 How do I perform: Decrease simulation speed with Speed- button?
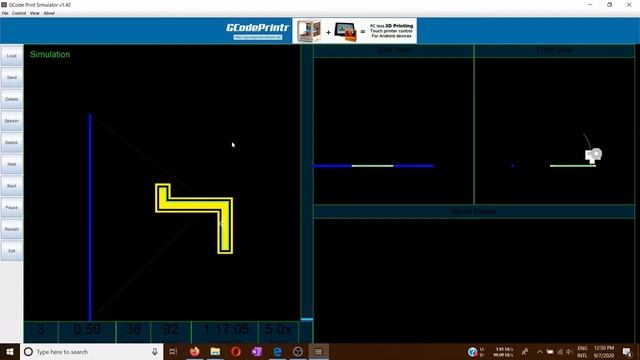11,142
